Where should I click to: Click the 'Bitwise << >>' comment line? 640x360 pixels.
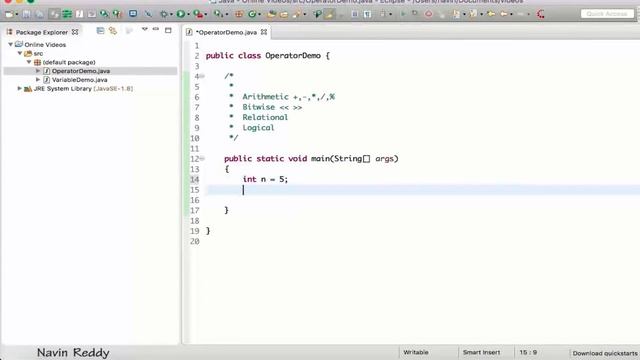[272, 107]
